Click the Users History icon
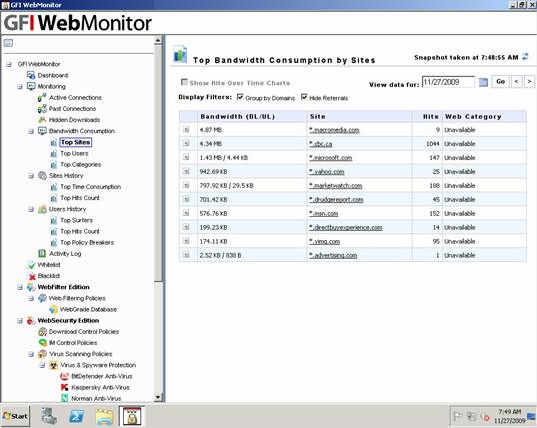The height and width of the screenshot is (428, 537). [42, 209]
